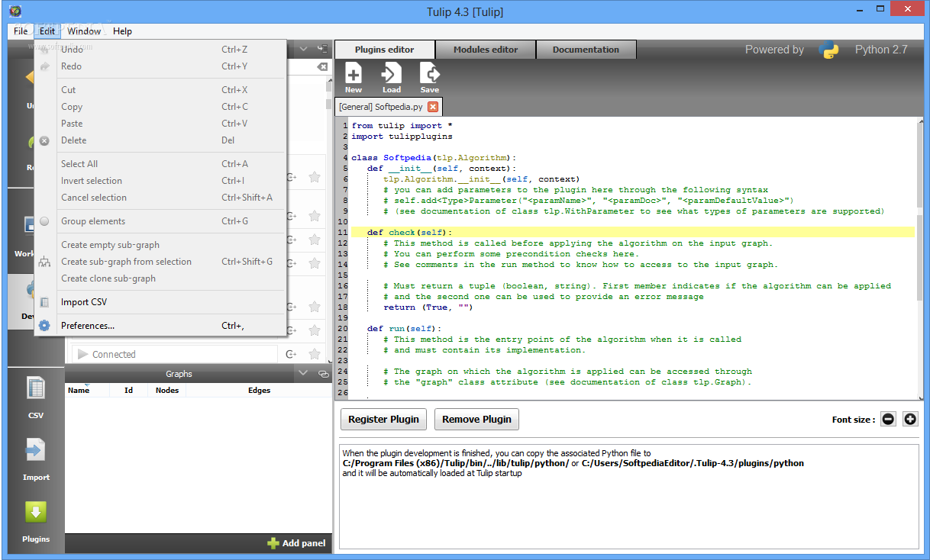Switch to Plugins editor tab
Viewport: 930px width, 560px height.
(x=385, y=50)
